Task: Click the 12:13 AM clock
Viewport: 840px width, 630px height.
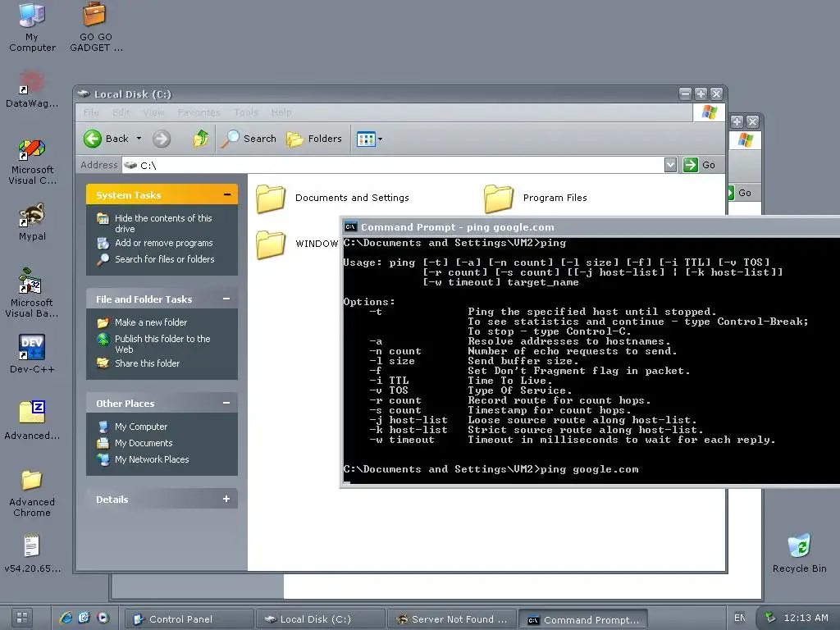Action: click(806, 618)
